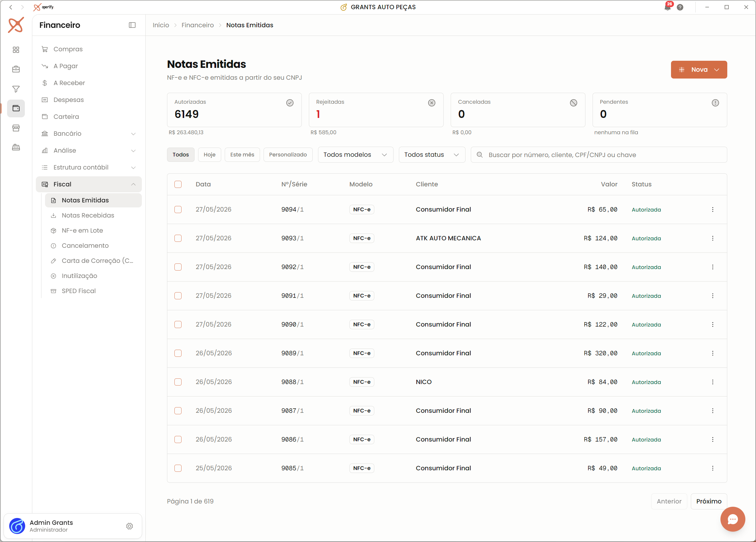Toggle the select-all checkbox in table header
Screen dimensions: 756x542
click(178, 184)
